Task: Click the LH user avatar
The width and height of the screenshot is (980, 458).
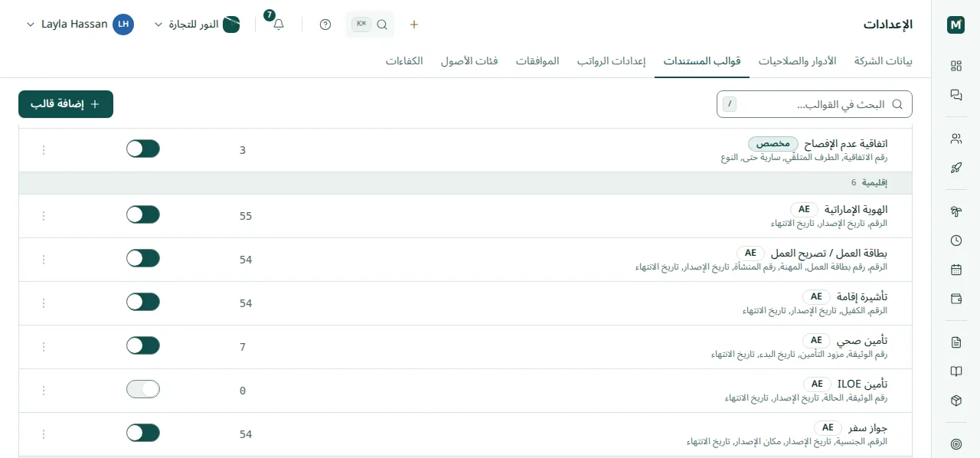Action: [123, 25]
